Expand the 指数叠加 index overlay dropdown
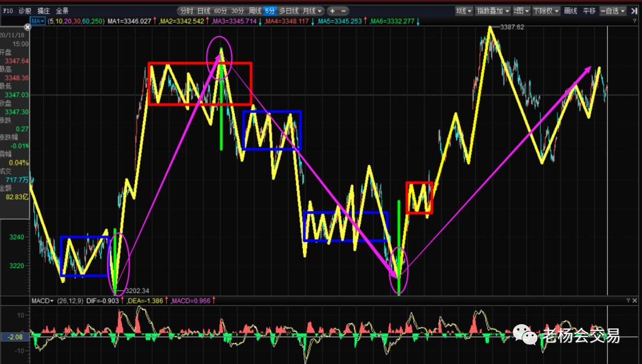Viewport: 642px width, 364px height. 493,11
